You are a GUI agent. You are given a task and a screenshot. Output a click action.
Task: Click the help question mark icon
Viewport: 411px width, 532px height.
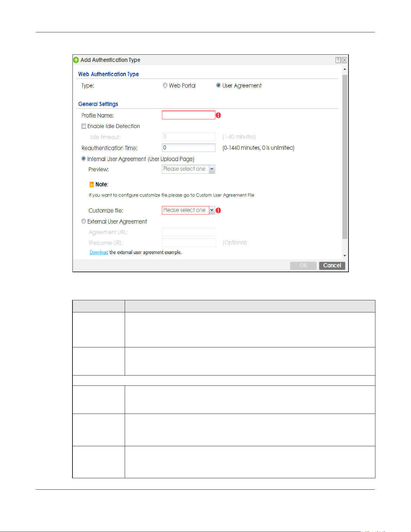pos(338,60)
